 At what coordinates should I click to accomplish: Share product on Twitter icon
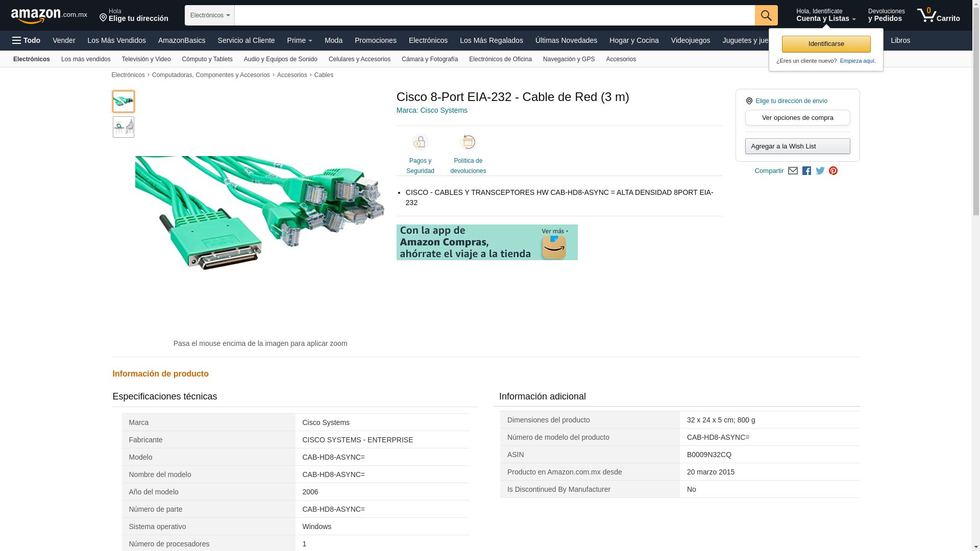(x=820, y=171)
